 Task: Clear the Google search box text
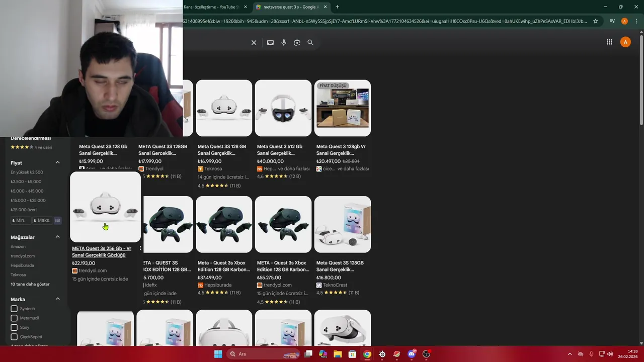click(254, 43)
